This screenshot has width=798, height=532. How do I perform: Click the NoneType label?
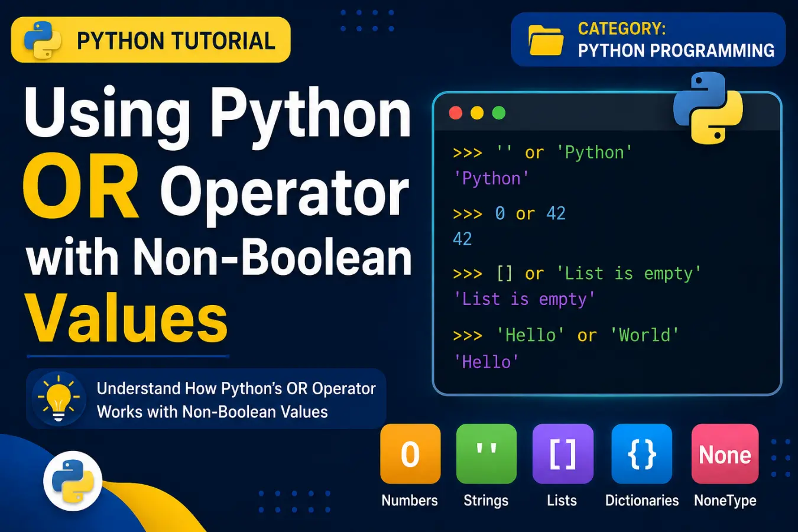click(x=725, y=501)
